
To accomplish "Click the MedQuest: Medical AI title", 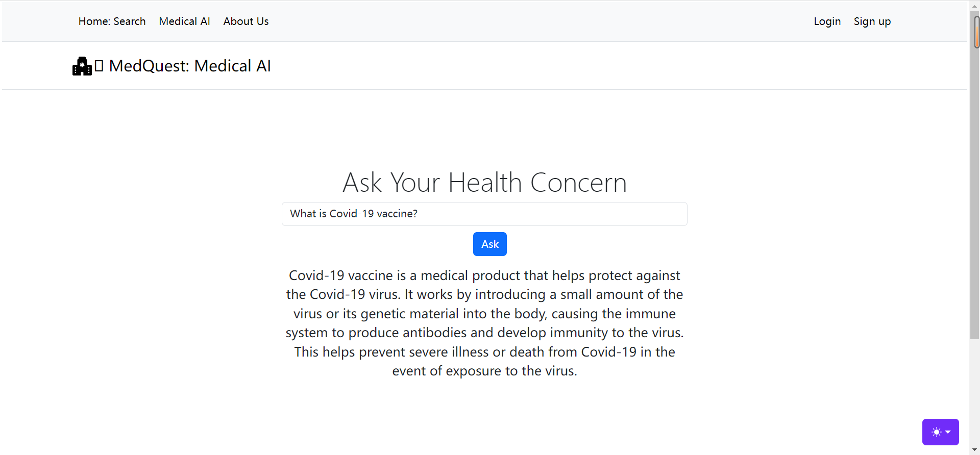I will click(190, 66).
